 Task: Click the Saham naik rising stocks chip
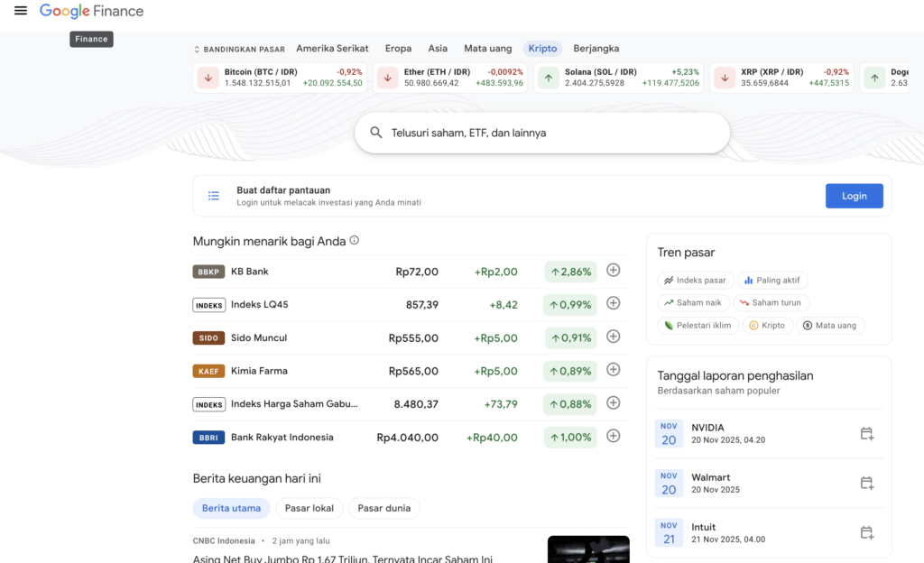[x=693, y=302]
